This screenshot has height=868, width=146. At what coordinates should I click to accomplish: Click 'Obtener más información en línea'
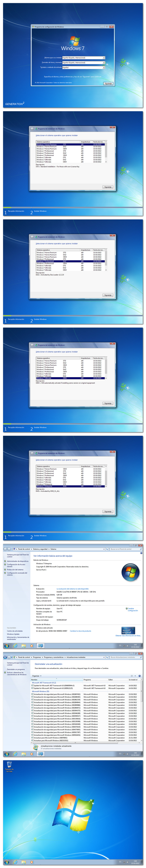[x=128, y=636]
